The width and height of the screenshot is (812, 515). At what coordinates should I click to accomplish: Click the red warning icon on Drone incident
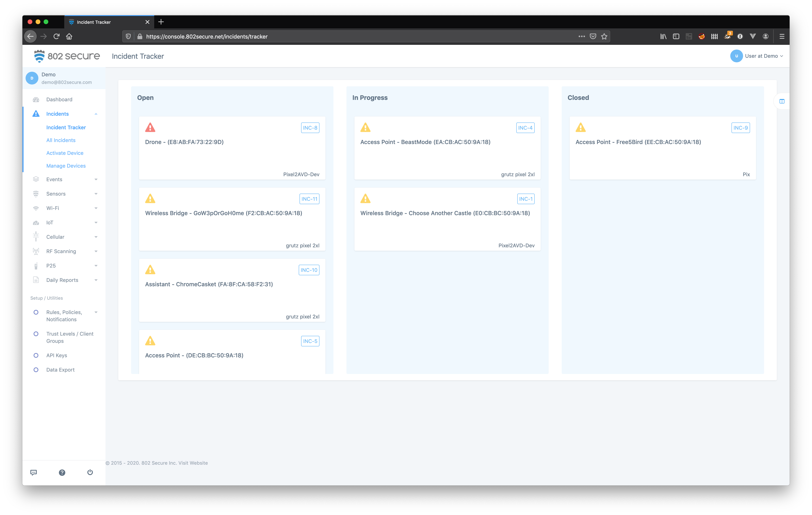click(x=150, y=128)
